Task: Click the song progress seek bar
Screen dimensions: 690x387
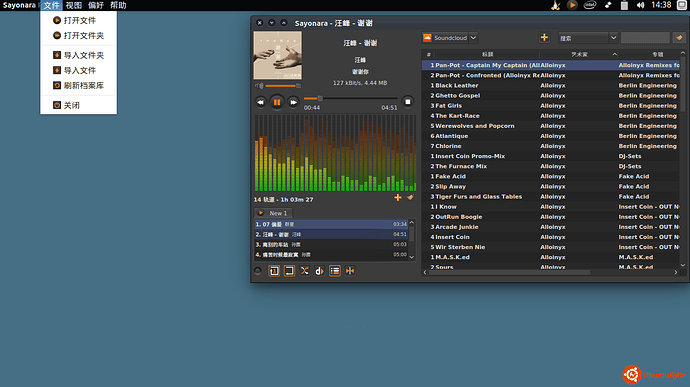Action: [351, 99]
